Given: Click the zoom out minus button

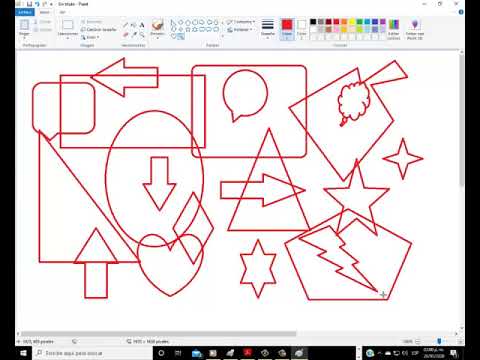Looking at the screenshot, I should click(x=418, y=341).
